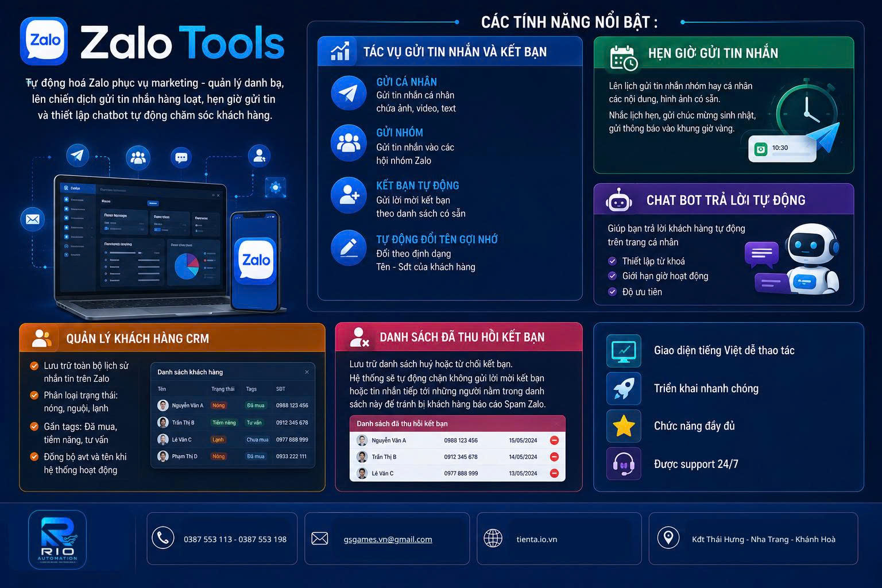882x588 pixels.
Task: Open the gsgames.vn@gmail.com email link
Action: 388,539
